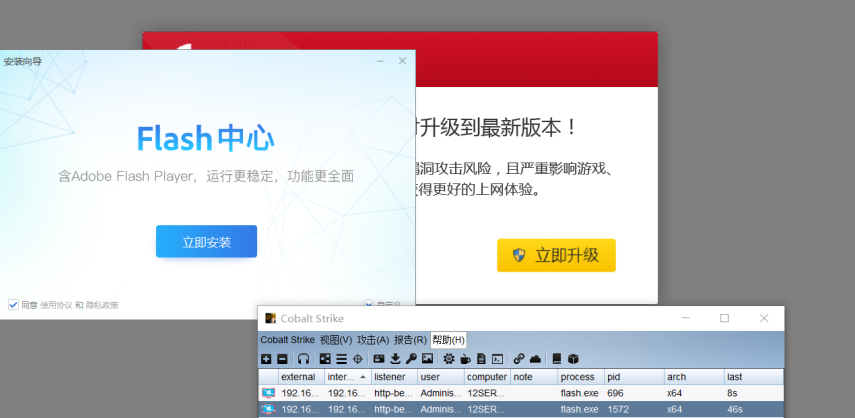Viewport: 855px width, 418px height.
Task: Open the 视图(V) menu
Action: pos(336,340)
